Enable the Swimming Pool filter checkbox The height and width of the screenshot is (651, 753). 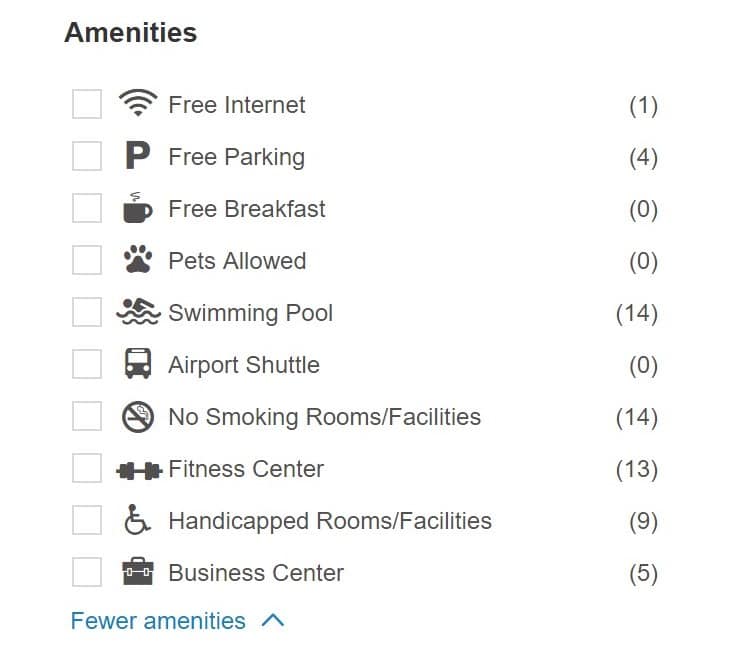(87, 312)
